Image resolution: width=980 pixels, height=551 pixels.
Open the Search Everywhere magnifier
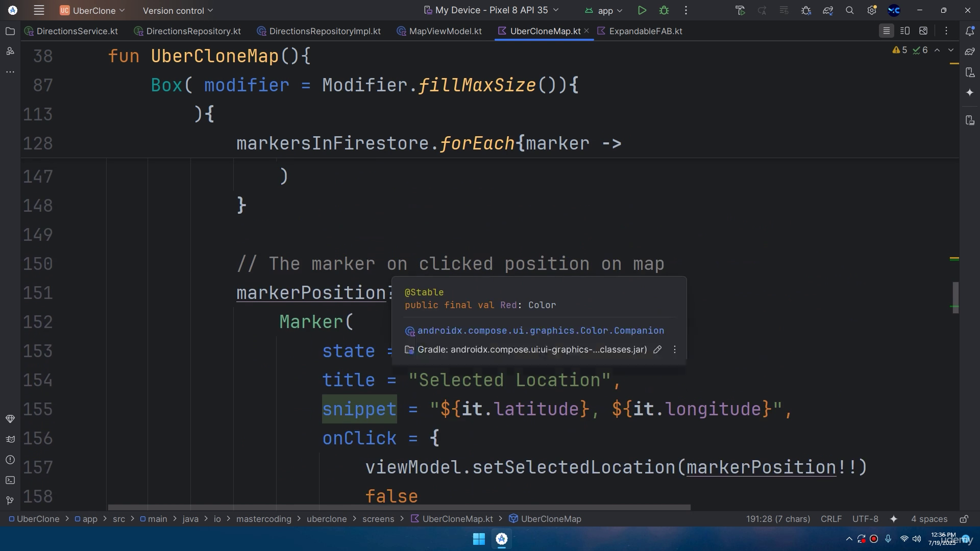(850, 10)
